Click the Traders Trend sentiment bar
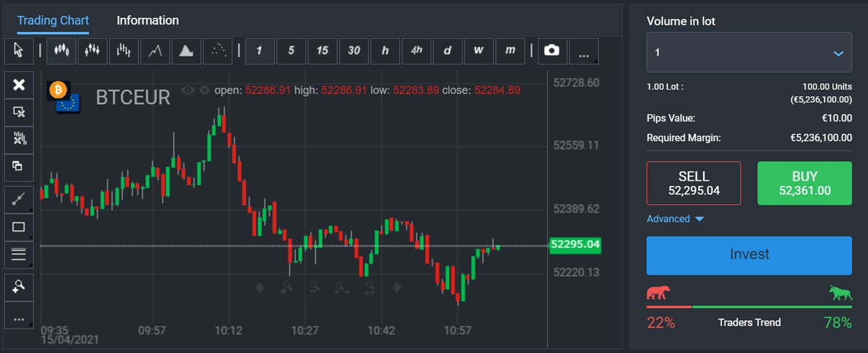 (749, 307)
